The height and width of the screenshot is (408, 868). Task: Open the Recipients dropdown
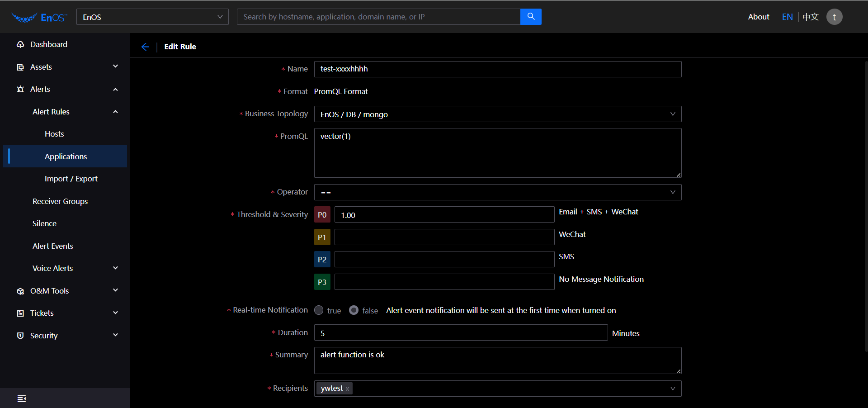pos(498,389)
